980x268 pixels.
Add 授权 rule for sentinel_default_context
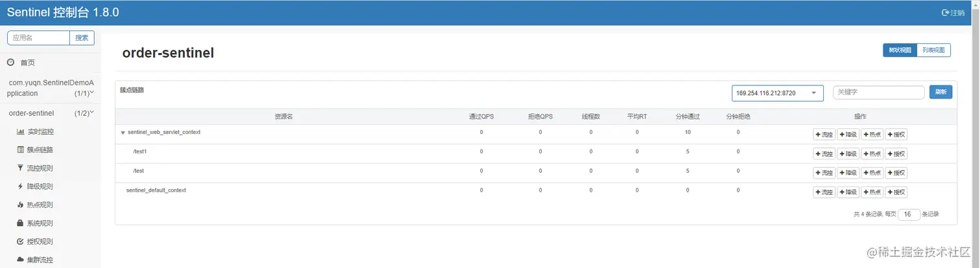(x=896, y=192)
